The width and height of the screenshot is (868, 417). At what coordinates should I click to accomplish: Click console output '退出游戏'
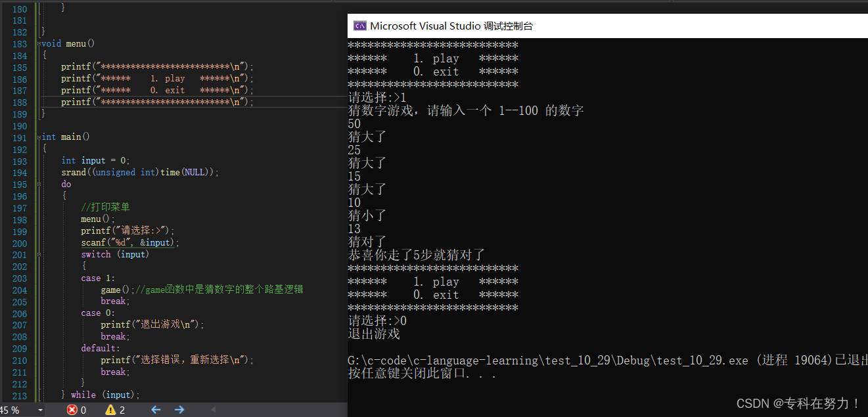click(374, 334)
